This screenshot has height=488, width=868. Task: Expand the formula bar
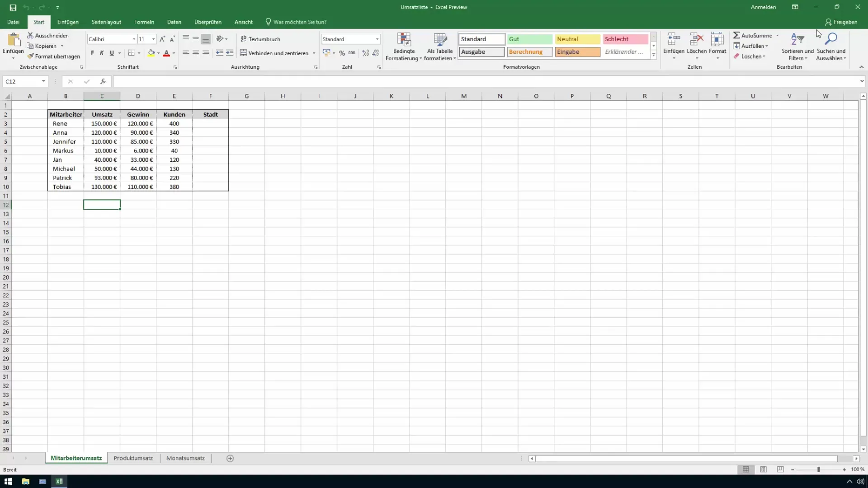tap(862, 81)
